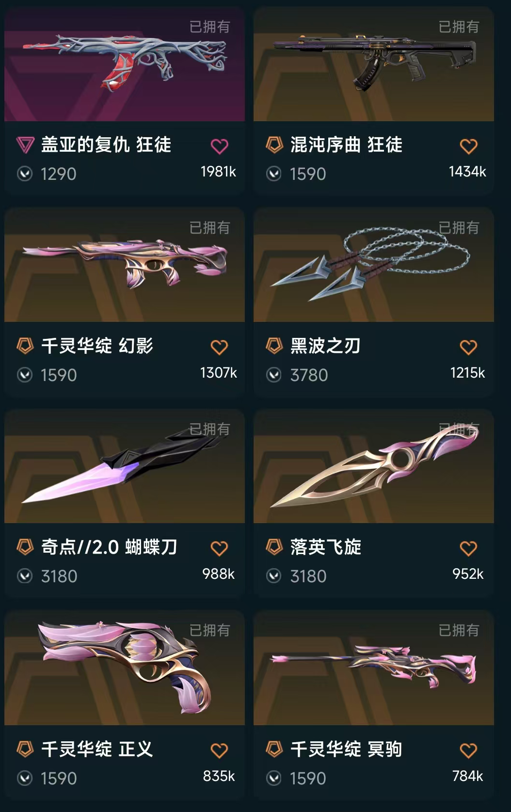Screen dimensions: 511x812
Task: Click the orange tier badge beside 混沌序曲 狂徒
Action: [274, 144]
